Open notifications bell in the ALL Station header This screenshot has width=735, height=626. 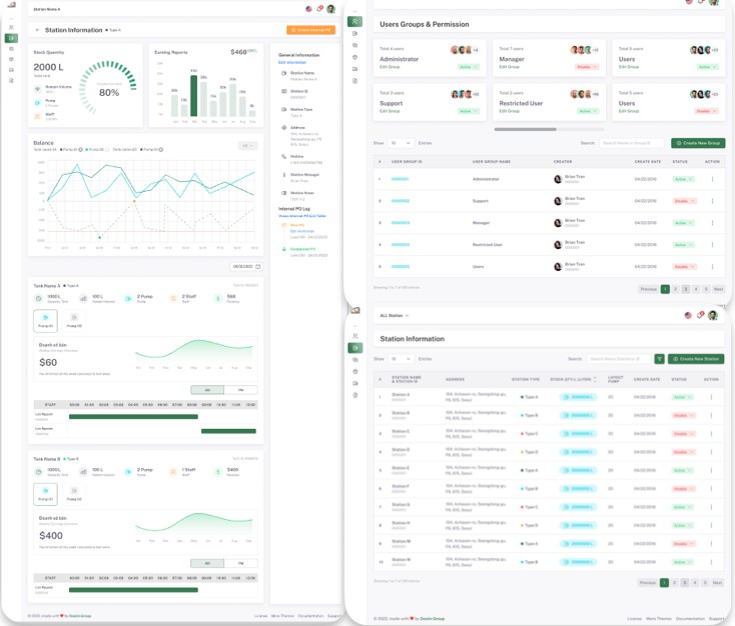pos(701,315)
